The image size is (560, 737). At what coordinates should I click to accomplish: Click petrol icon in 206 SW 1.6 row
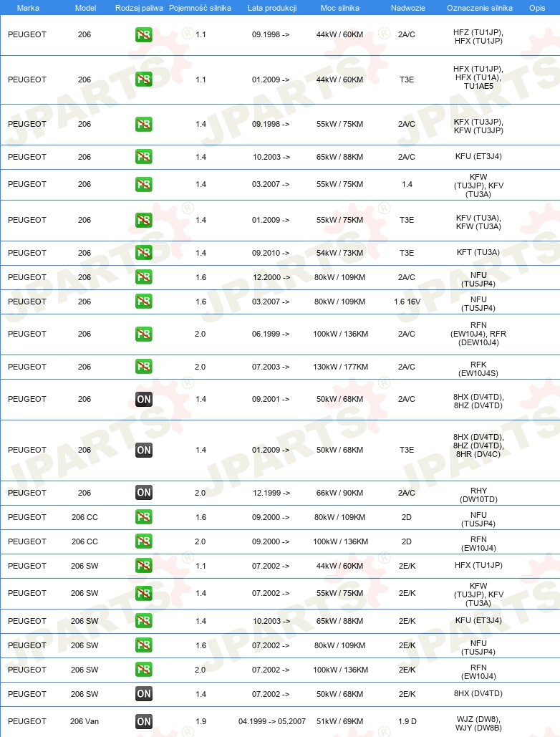pos(144,645)
